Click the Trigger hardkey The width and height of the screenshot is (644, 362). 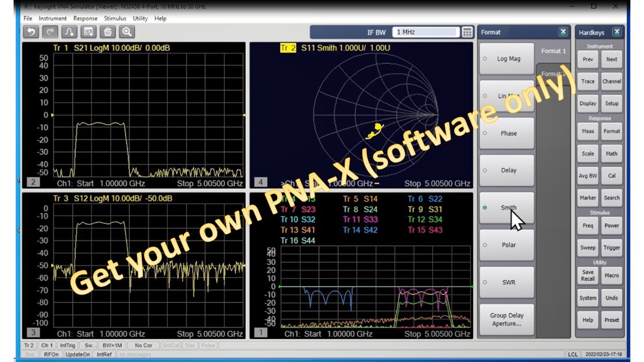[612, 248]
